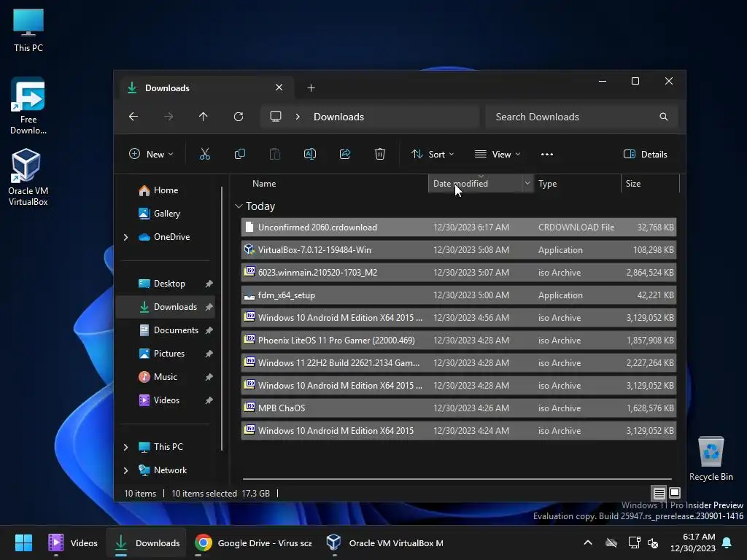
Task: Add a new tab with plus button
Action: click(311, 88)
